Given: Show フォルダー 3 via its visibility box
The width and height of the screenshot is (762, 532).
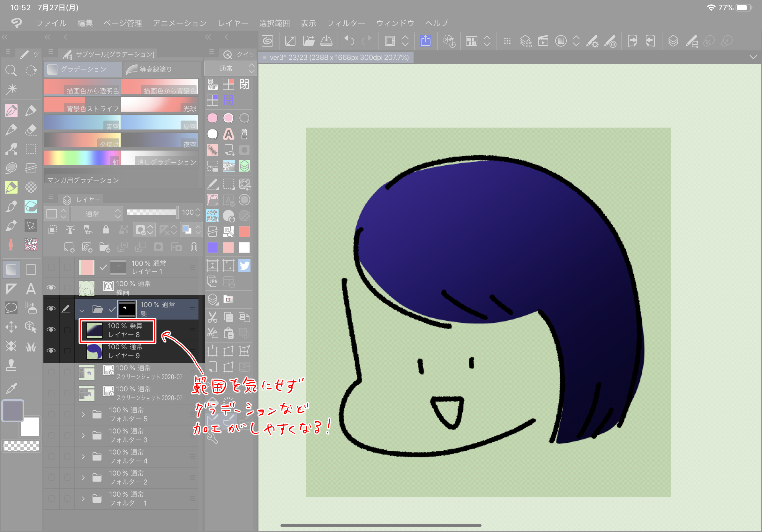Looking at the screenshot, I should coord(51,435).
